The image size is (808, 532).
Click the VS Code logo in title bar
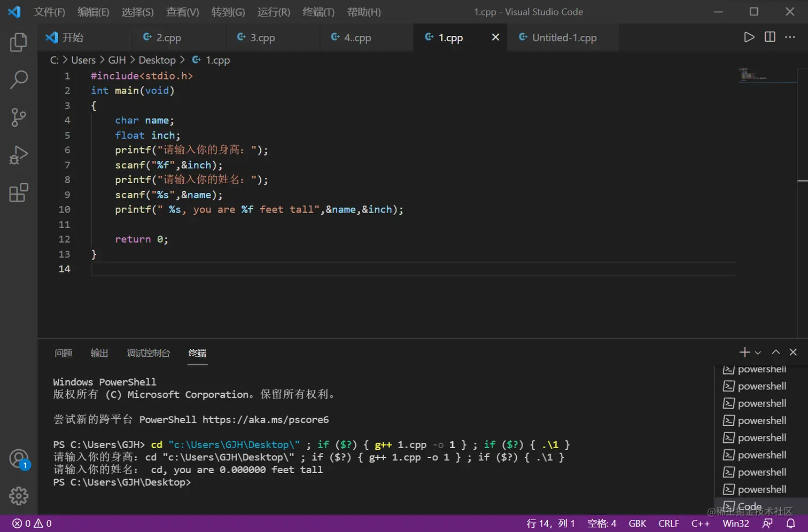coord(14,11)
